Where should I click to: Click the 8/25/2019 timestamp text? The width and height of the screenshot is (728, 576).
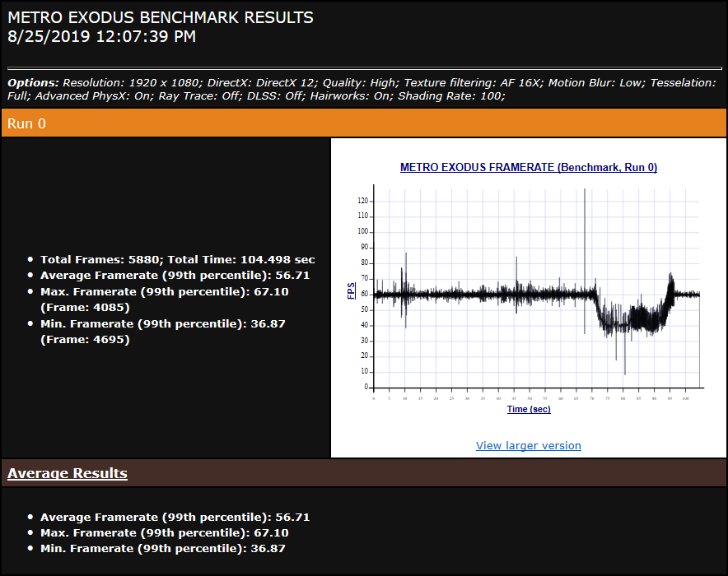coord(101,36)
